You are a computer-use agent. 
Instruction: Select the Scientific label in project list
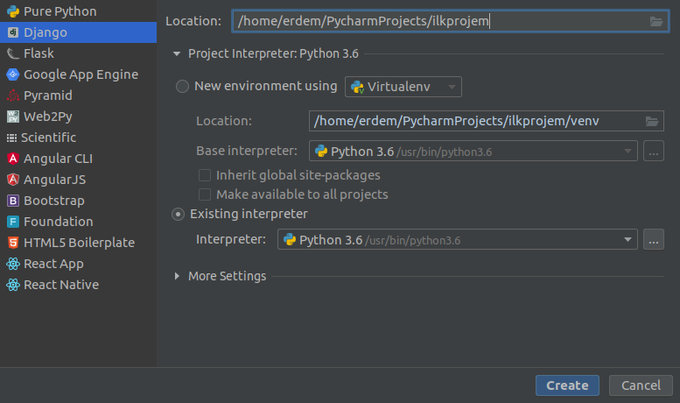(x=49, y=138)
